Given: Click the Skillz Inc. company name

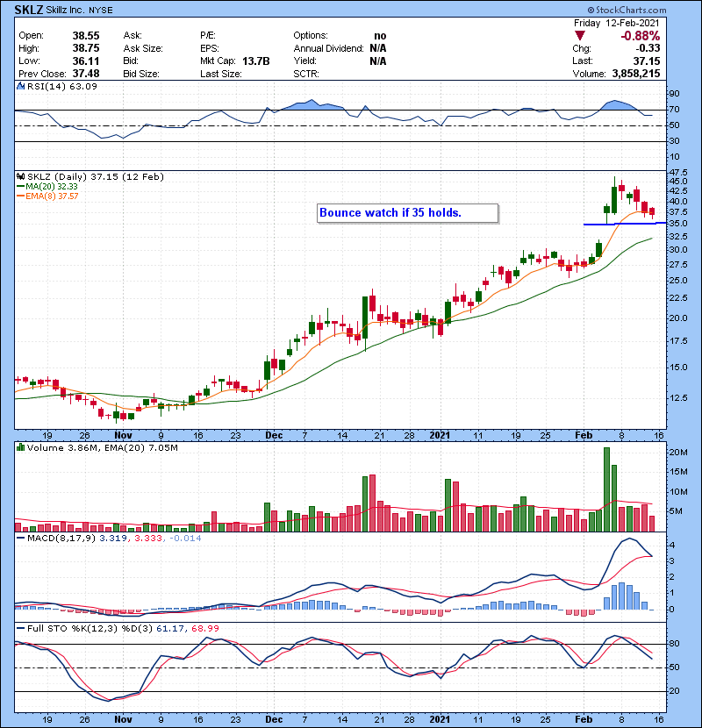Looking at the screenshot, I should click(x=67, y=10).
